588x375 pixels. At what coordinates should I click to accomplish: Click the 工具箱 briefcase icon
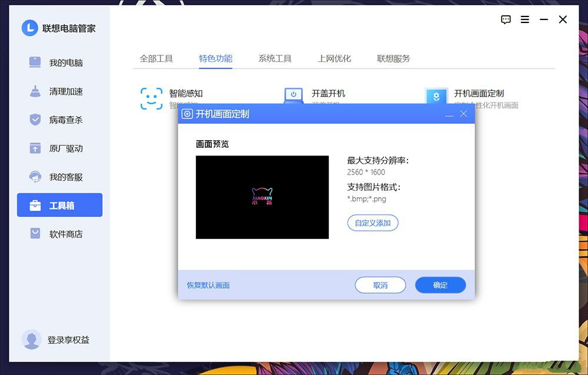coord(35,205)
